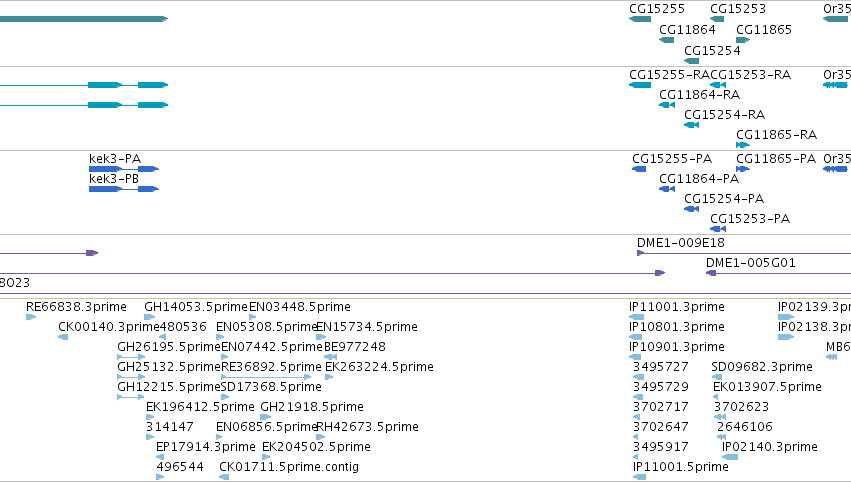Click EST IP02140.3prime
This screenshot has width=851, height=482.
pos(770,447)
